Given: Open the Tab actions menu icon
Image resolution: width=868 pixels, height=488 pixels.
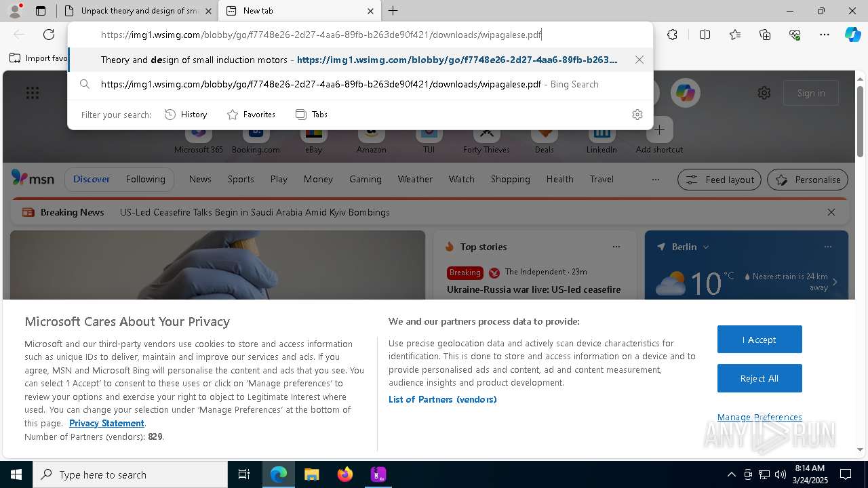Looking at the screenshot, I should 41,11.
